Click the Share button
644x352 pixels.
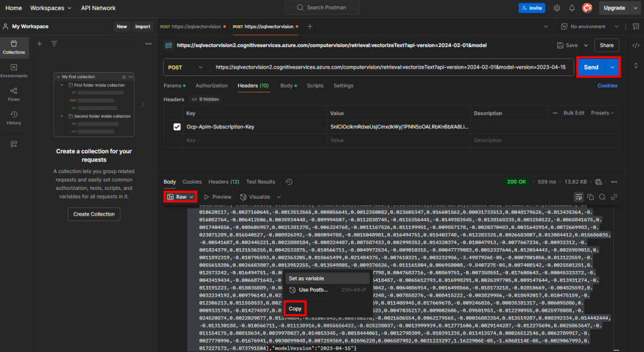[x=607, y=45]
